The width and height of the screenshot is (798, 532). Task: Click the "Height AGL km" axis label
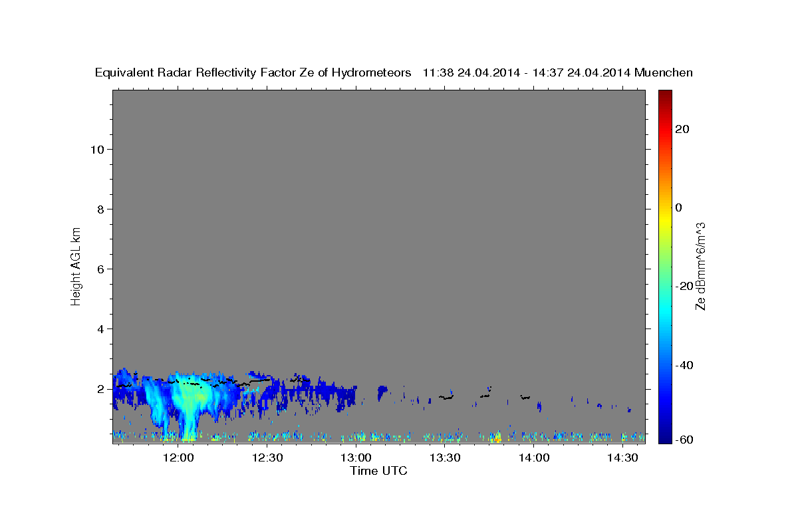click(76, 265)
